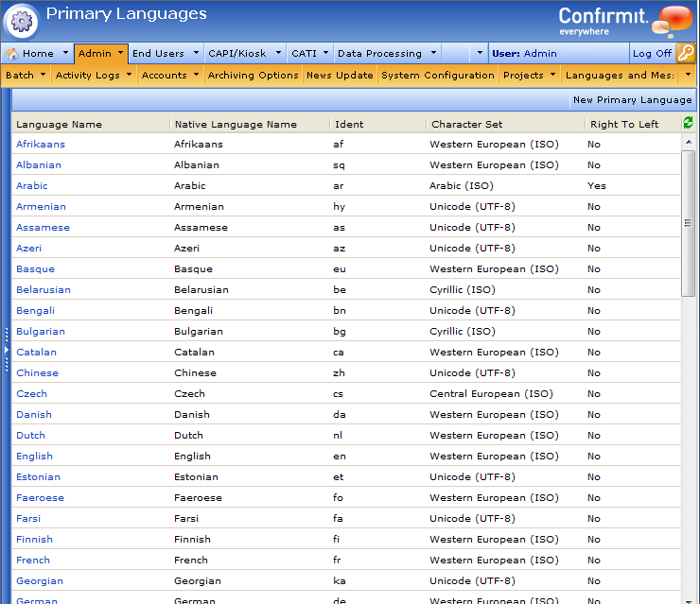Viewport: 700px width, 604px height.
Task: Open the Admin menu dropdown arrow
Action: pos(120,53)
